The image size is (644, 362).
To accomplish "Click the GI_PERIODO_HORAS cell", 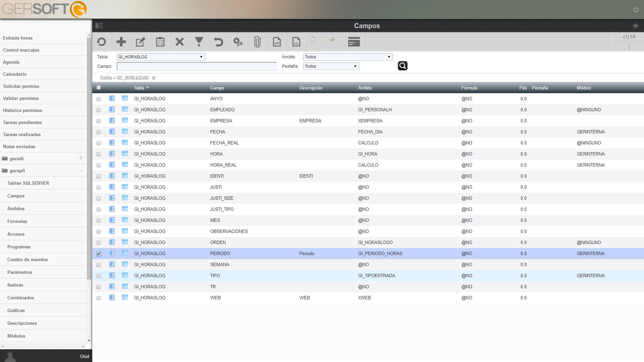I will coord(380,253).
